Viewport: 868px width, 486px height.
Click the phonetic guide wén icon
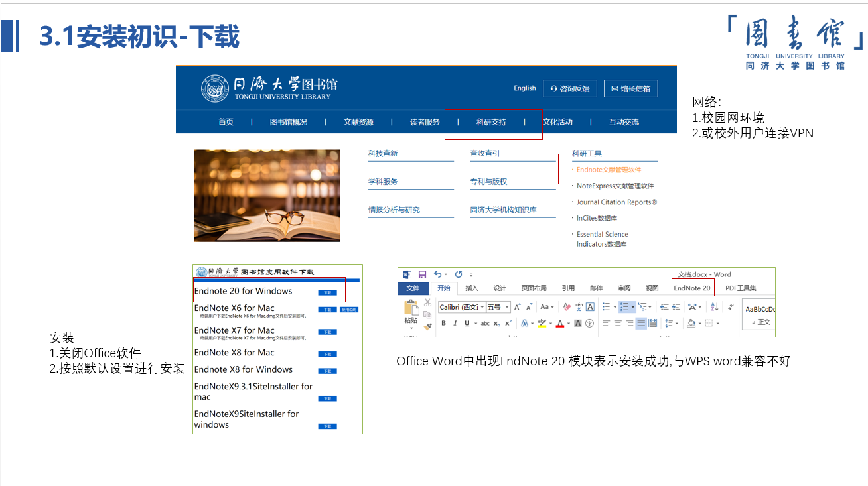(x=579, y=307)
